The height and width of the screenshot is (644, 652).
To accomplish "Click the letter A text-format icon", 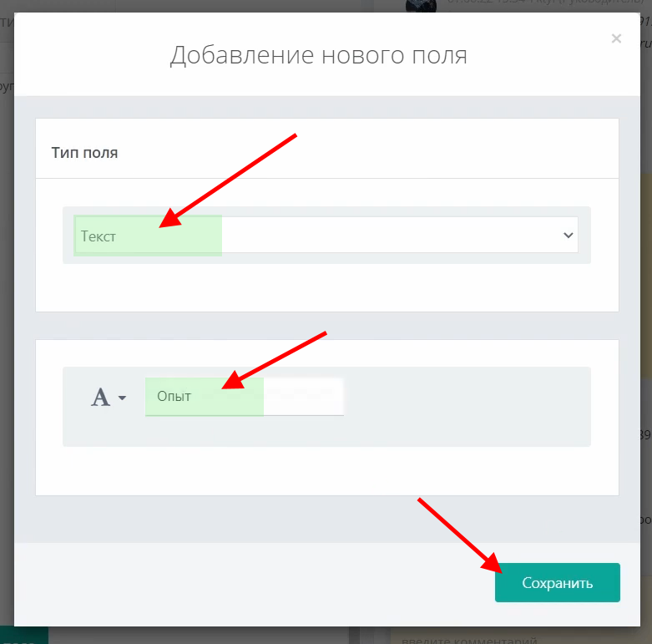I will (100, 397).
